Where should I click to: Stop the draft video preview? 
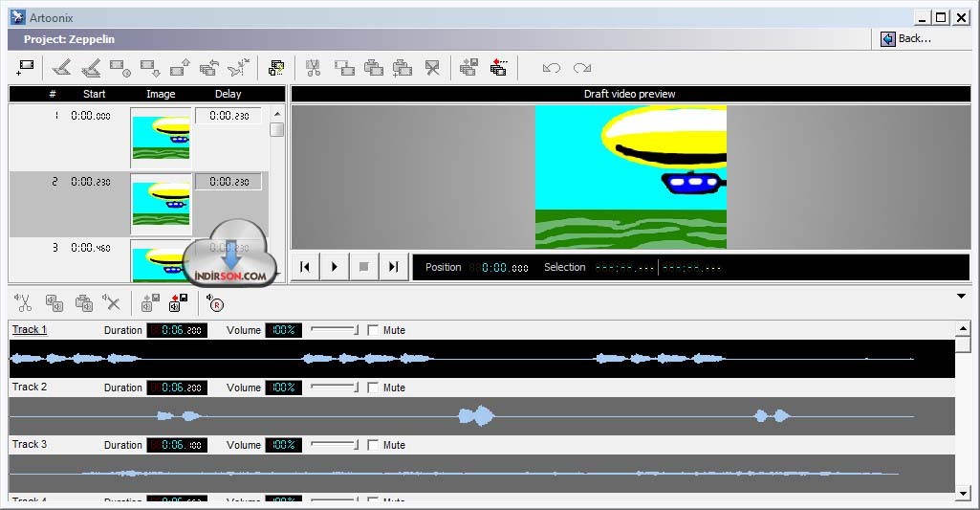click(x=363, y=267)
